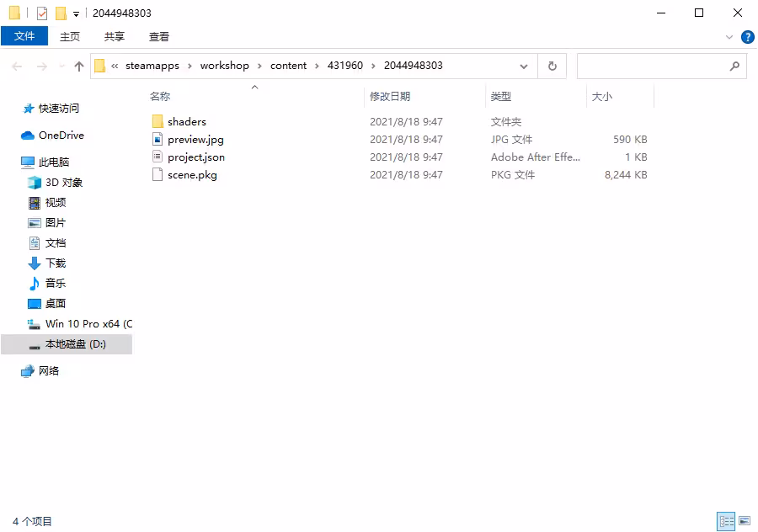Screen dimensions: 758x532
Task: Open the shaders folder icon
Action: click(157, 122)
